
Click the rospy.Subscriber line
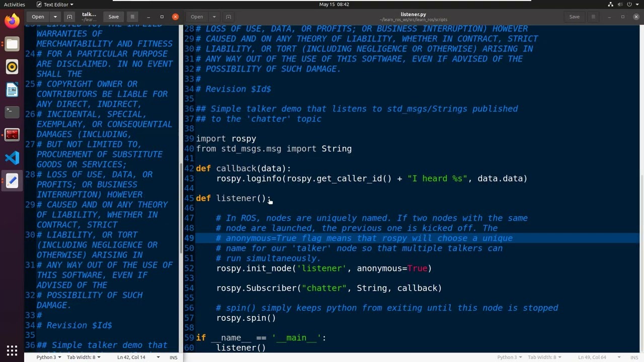pyautogui.click(x=329, y=288)
